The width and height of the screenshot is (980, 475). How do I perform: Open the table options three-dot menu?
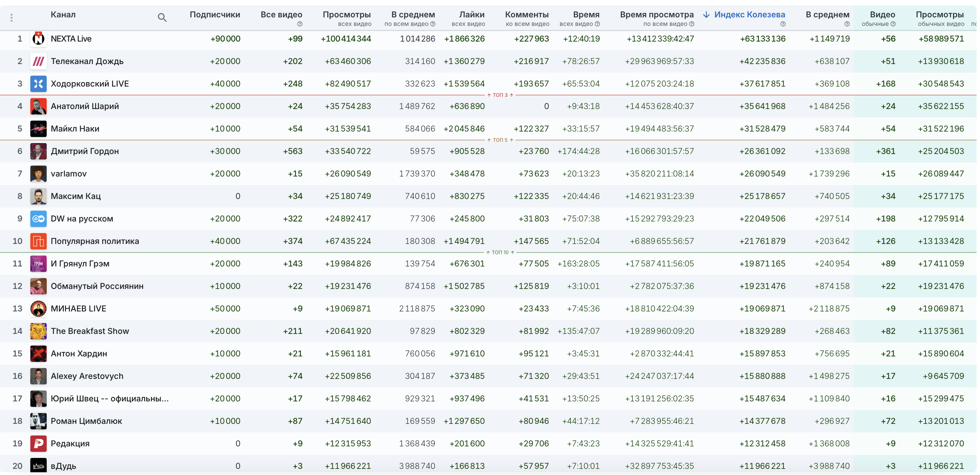pyautogui.click(x=12, y=17)
